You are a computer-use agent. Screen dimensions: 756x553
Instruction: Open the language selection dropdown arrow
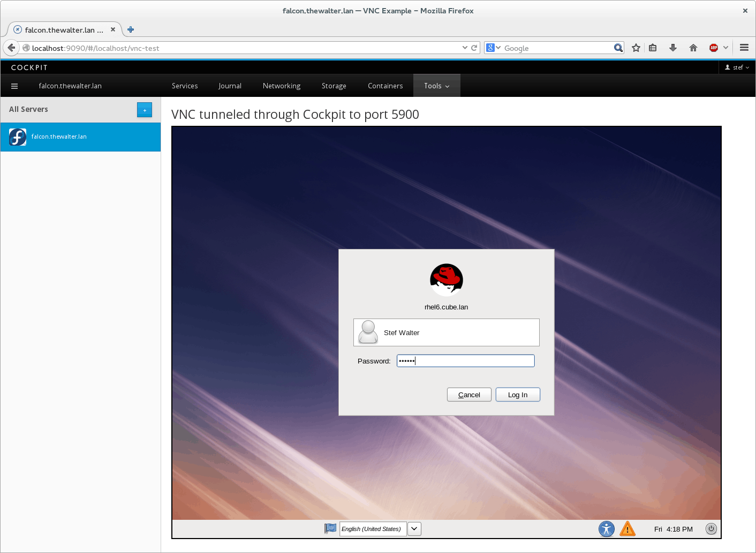coord(414,529)
